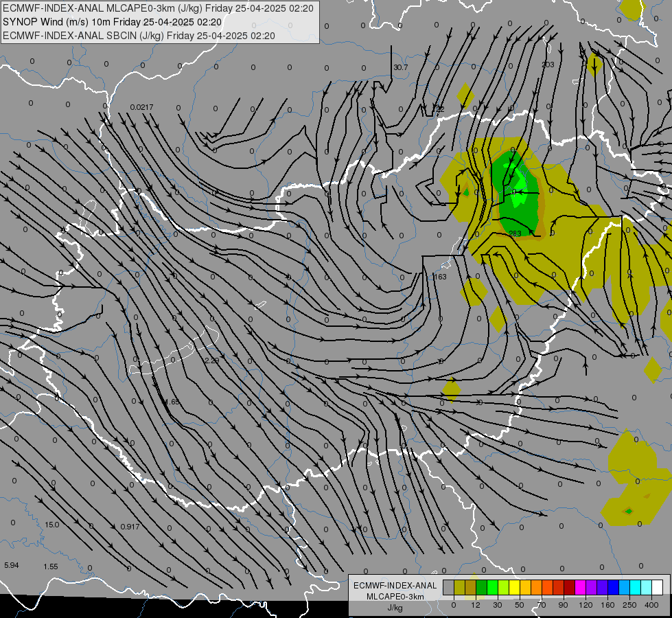The width and height of the screenshot is (672, 618).
Task: Click the dark green legend swatch
Action: (481, 587)
